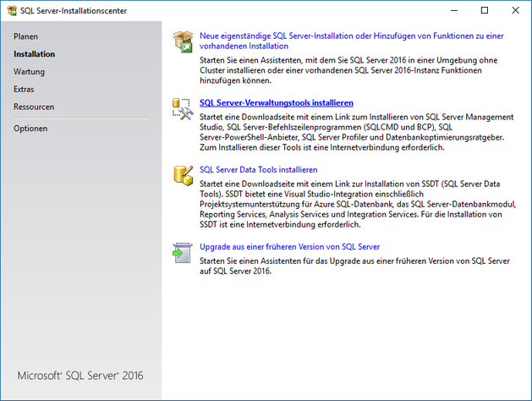
Task: Click the Upgrade green arrow icon
Action: pos(183,253)
